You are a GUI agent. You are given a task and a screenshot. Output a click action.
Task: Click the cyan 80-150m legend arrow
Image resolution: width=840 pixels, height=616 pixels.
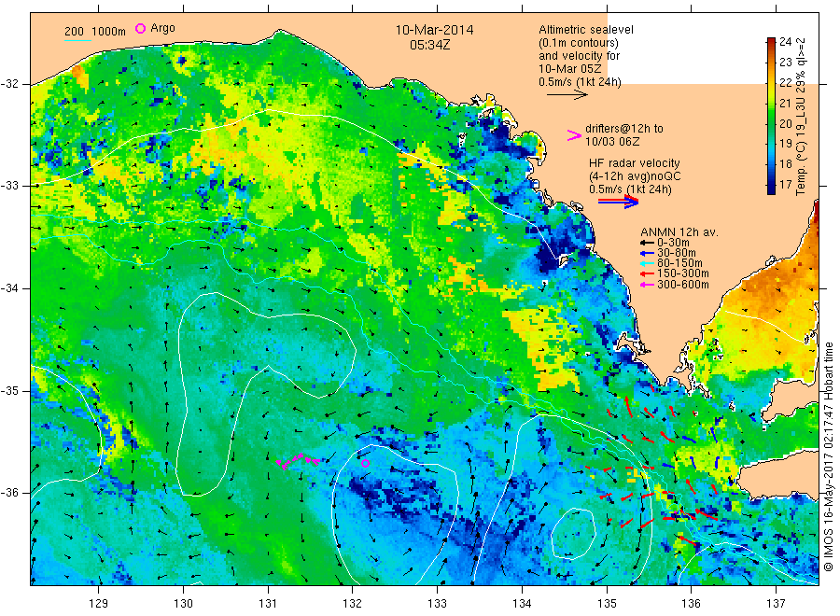point(647,263)
